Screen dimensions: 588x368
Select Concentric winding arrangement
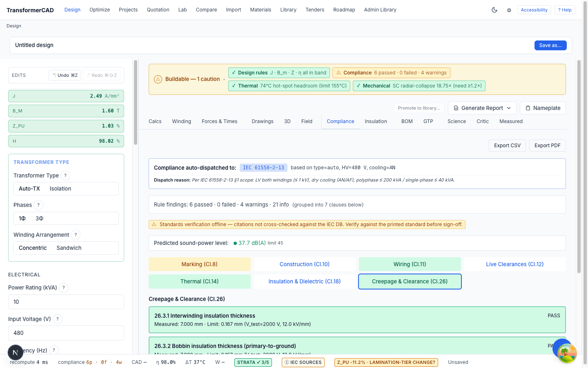33,248
